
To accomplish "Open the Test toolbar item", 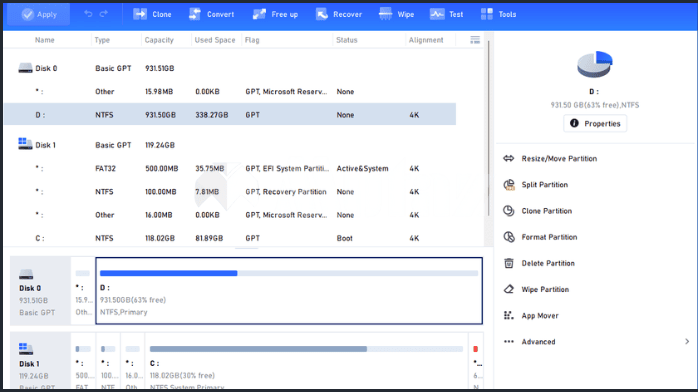I will (446, 14).
